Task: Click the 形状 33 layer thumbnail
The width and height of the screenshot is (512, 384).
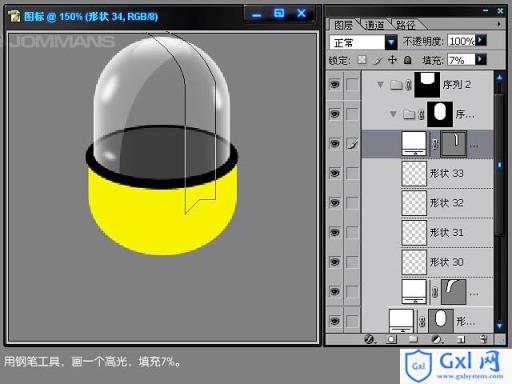Action: [x=414, y=174]
